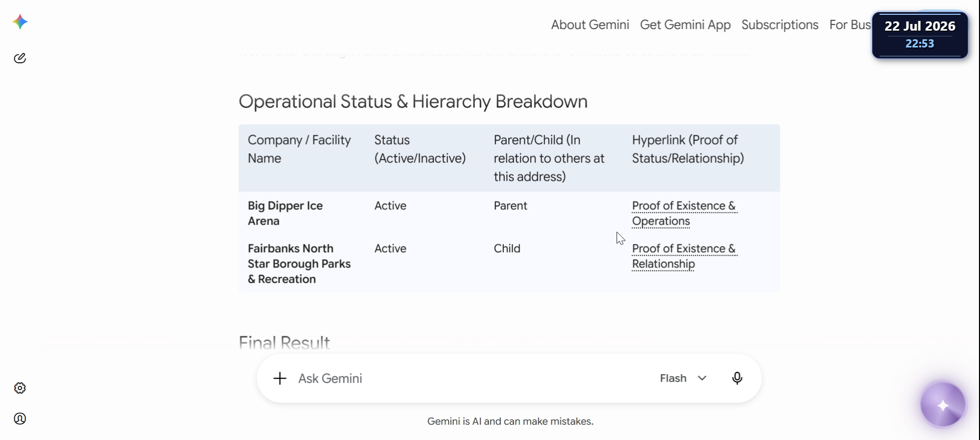
Task: Click the plus attach icon
Action: (x=280, y=378)
